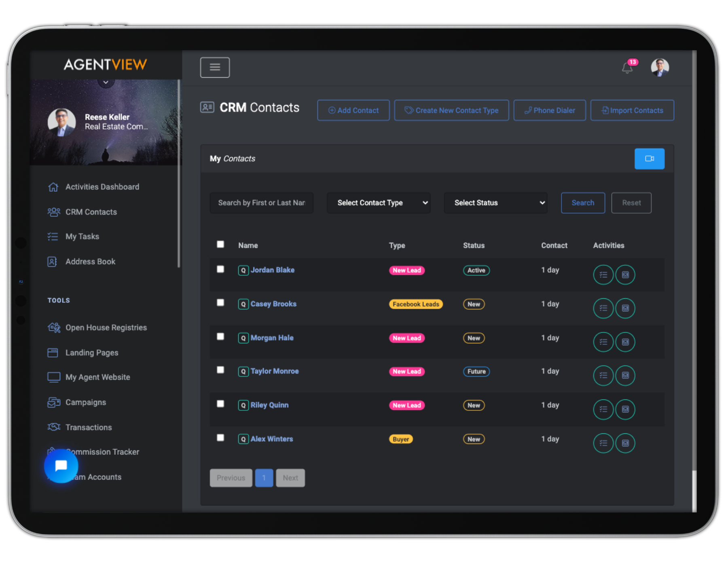728x566 pixels.
Task: Open the Select Status dropdown
Action: click(x=495, y=203)
